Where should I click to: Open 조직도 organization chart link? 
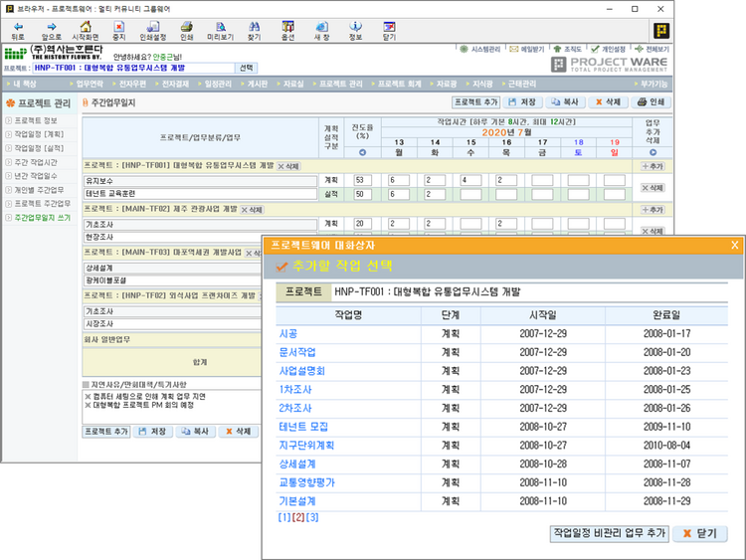[568, 49]
